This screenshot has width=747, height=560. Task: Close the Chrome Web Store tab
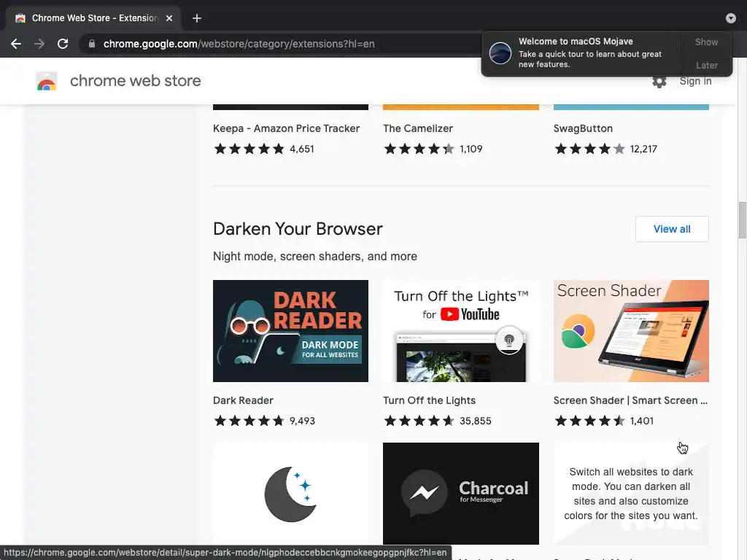[169, 18]
